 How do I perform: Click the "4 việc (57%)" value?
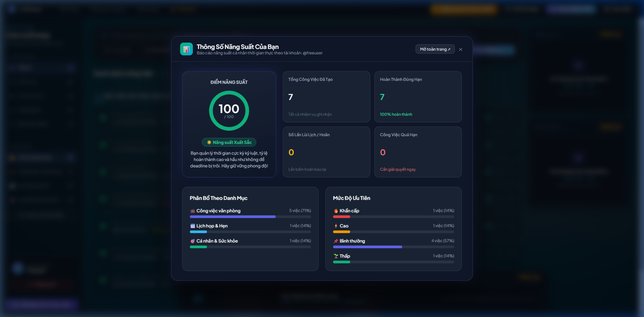click(x=443, y=241)
